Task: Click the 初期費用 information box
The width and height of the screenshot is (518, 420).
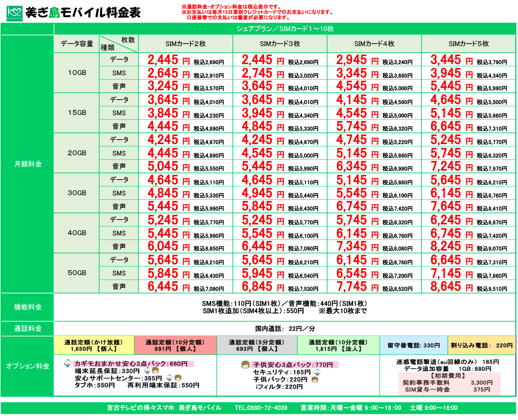Action: point(450,383)
